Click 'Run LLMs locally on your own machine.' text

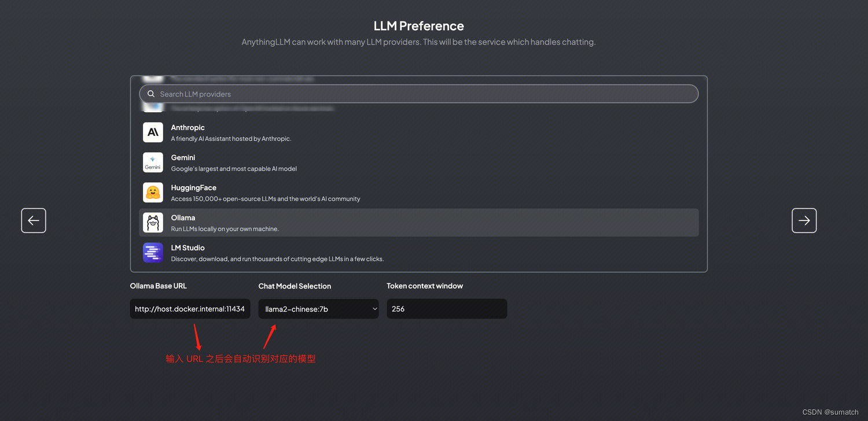pos(225,229)
